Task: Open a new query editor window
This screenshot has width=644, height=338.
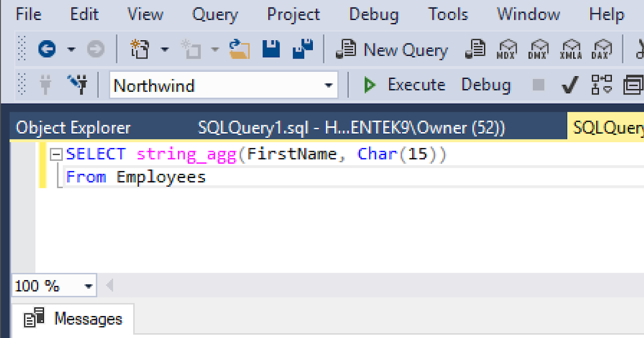Action: click(x=392, y=49)
